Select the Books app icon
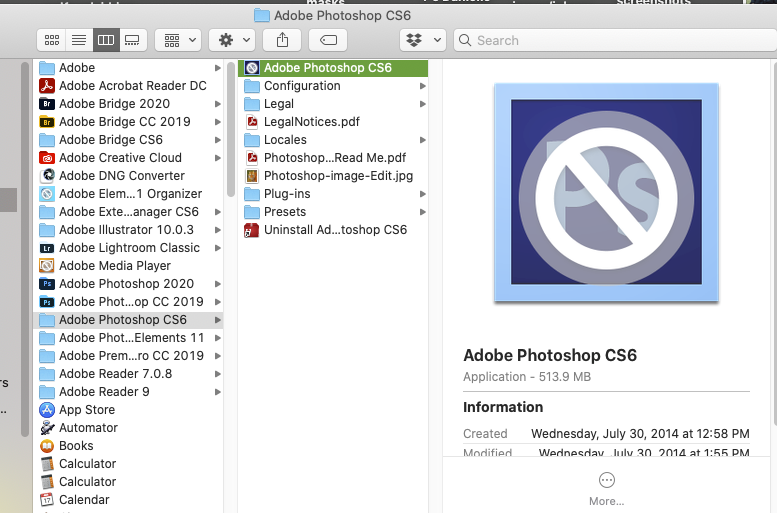This screenshot has width=777, height=513. [47, 446]
